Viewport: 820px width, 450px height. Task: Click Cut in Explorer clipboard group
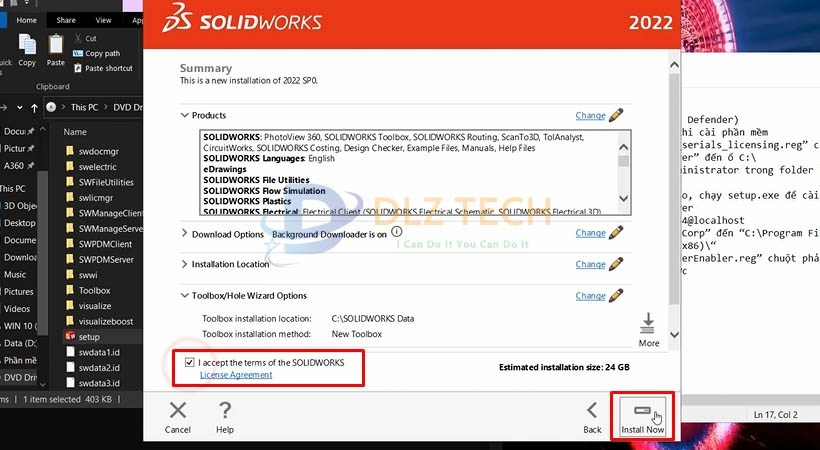pos(85,38)
